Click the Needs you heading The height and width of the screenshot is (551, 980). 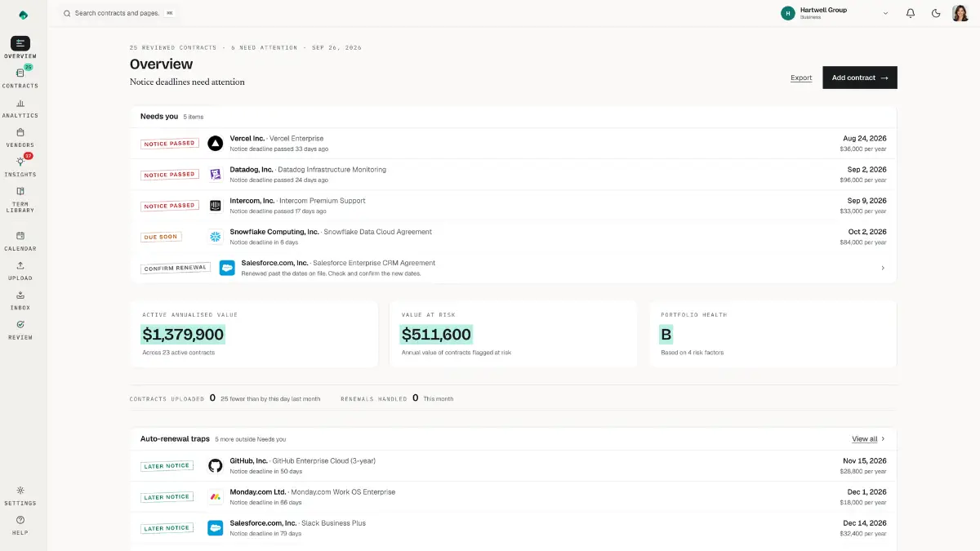pyautogui.click(x=159, y=117)
